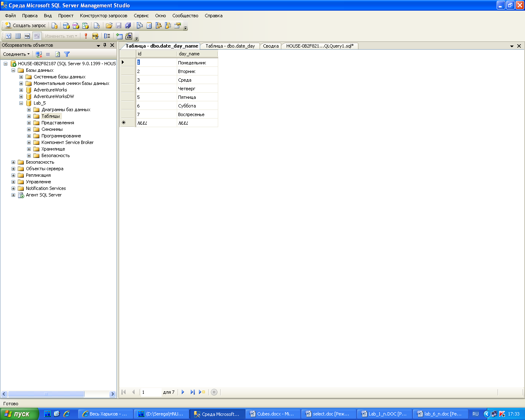The image size is (525, 420).
Task: Click the filter funnel icon
Action: click(67, 54)
